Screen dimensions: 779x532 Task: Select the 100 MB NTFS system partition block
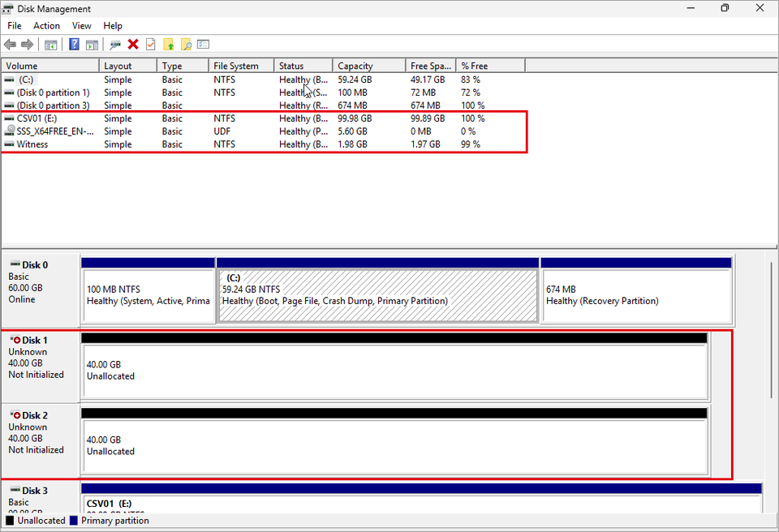148,290
